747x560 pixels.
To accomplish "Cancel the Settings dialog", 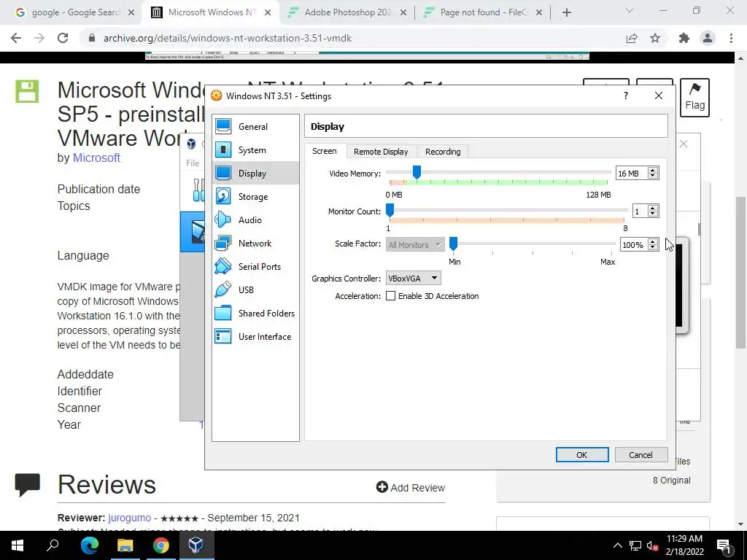I will (x=640, y=455).
